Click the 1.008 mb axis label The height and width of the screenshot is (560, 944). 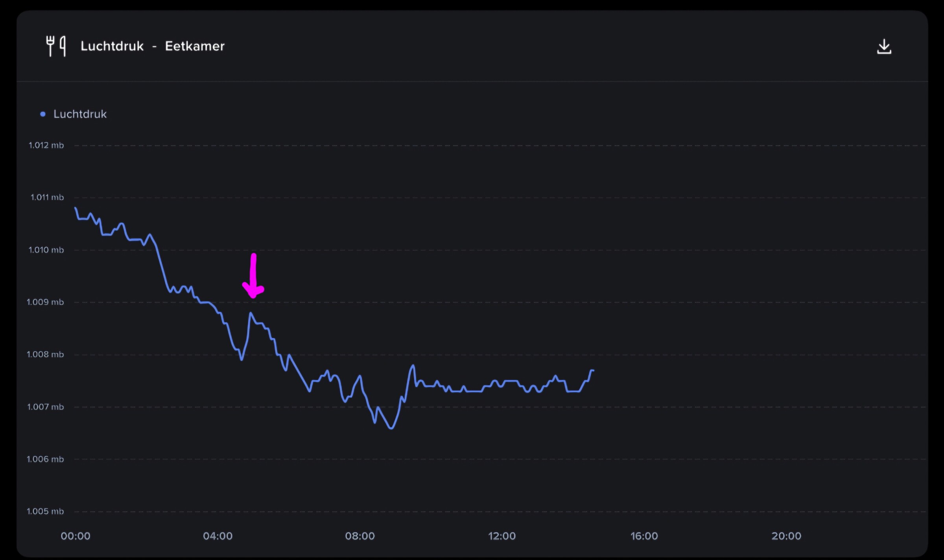45,354
